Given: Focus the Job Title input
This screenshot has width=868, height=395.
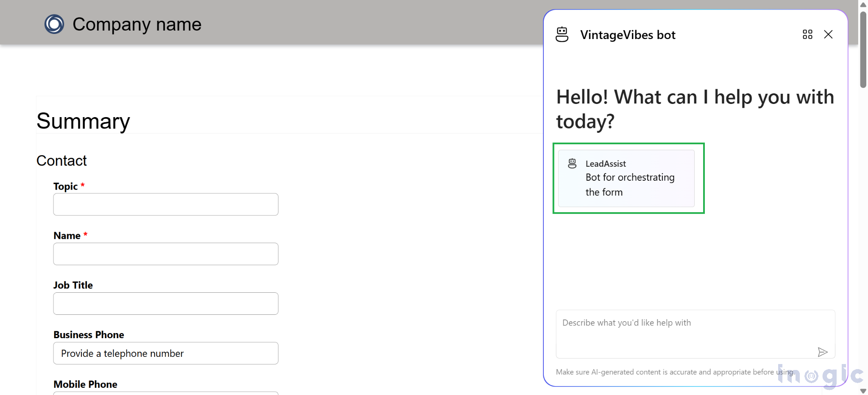Looking at the screenshot, I should pos(166,304).
